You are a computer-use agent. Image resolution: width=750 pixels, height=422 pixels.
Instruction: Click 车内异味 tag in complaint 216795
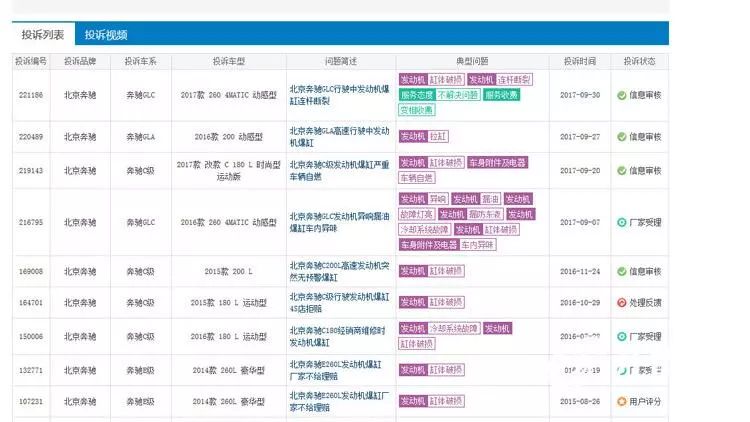(477, 245)
